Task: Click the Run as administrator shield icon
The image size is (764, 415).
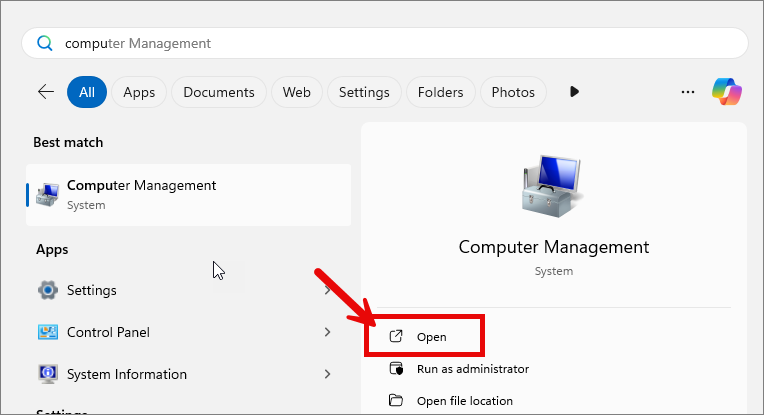Action: (396, 369)
